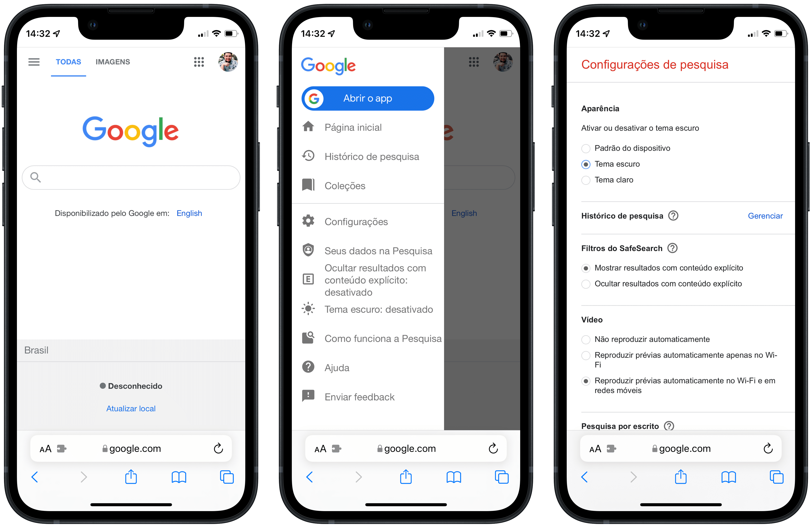Viewport: 812px width, 528px height.
Task: Open the hamburger menu icon
Action: 34,61
